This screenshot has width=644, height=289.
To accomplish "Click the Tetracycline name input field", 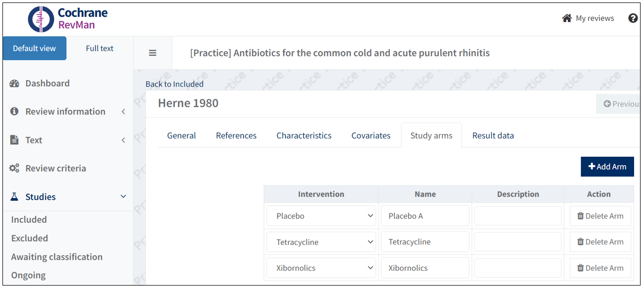I will 425,242.
